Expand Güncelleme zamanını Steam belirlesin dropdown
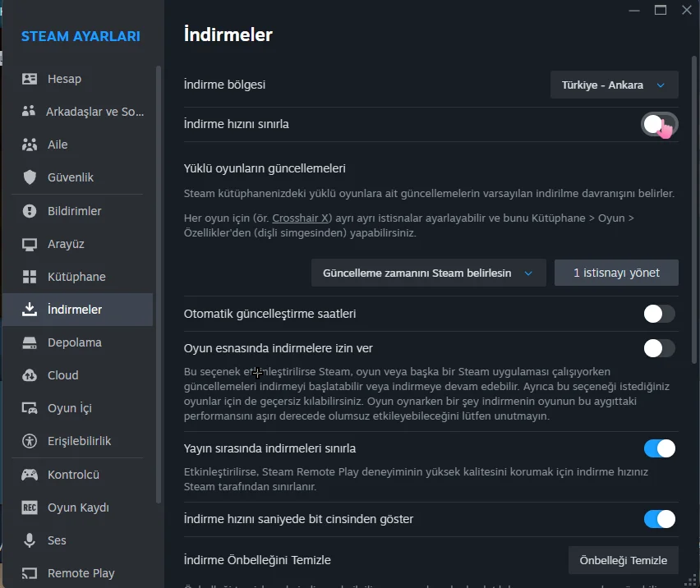Viewport: 700px width, 588px height. 429,273
